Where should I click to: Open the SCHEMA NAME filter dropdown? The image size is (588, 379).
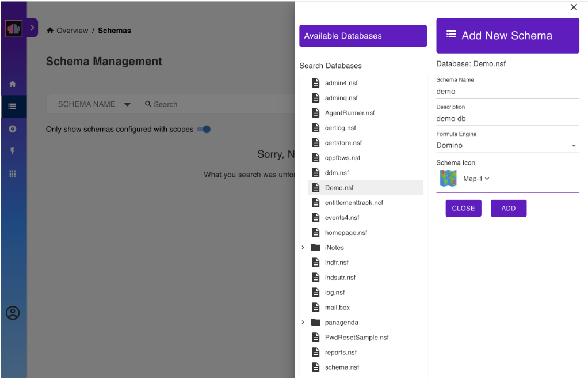93,104
